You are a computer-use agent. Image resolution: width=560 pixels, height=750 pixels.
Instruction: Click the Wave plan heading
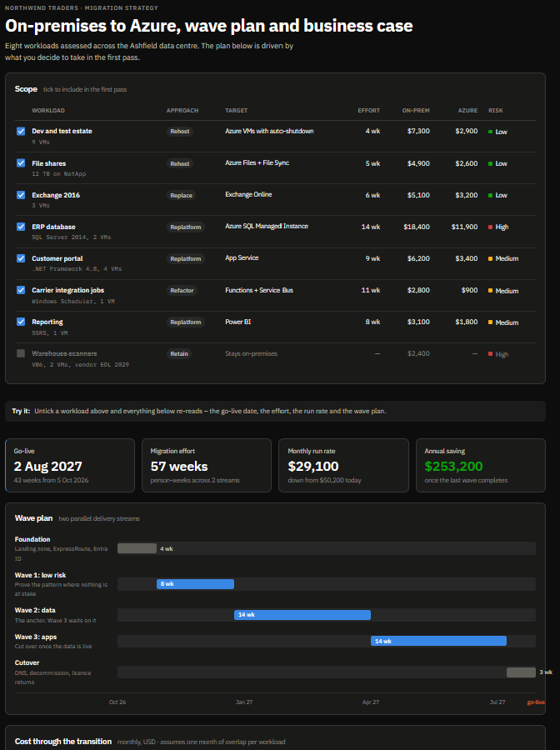tap(33, 518)
